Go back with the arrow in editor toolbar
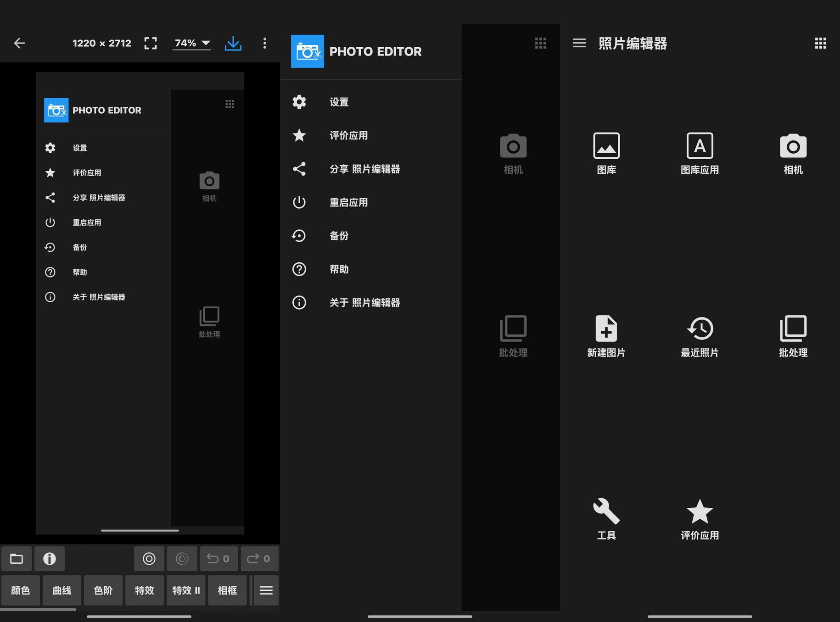Image resolution: width=840 pixels, height=622 pixels. click(x=19, y=43)
